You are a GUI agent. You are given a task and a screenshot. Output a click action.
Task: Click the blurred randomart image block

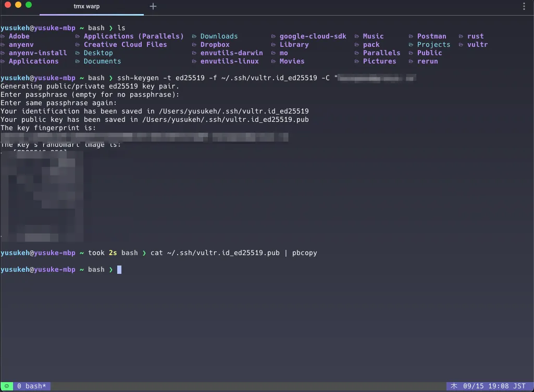(42, 196)
